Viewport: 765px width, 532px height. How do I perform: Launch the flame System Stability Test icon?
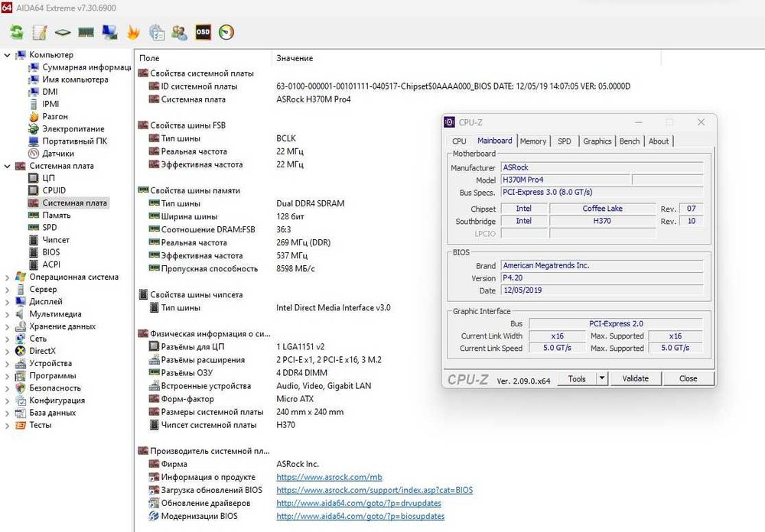(132, 32)
